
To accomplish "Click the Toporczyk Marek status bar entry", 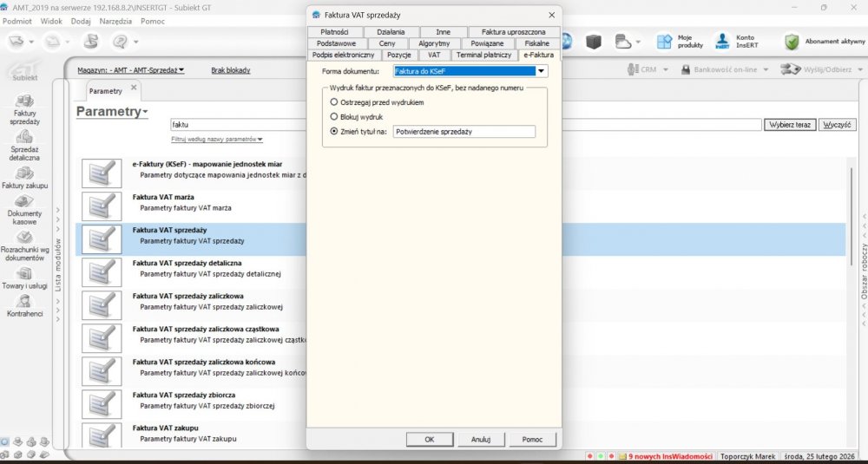I will coord(748,456).
